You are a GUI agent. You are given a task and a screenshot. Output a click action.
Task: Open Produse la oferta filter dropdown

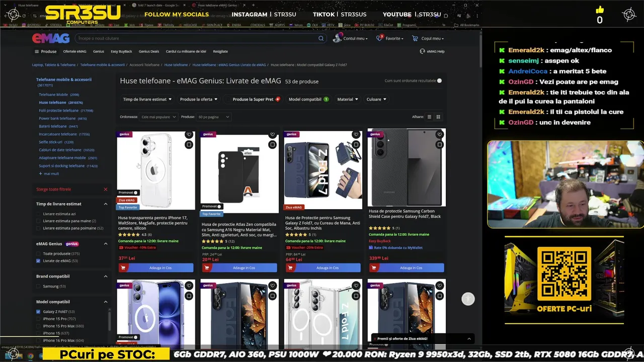[x=199, y=99]
